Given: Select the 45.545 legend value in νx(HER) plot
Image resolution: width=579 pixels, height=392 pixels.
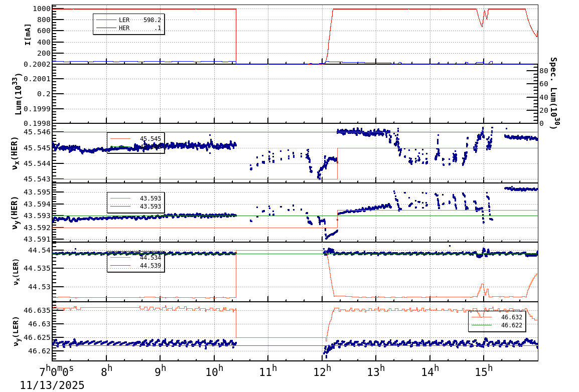Looking at the screenshot, I should click(151, 138).
